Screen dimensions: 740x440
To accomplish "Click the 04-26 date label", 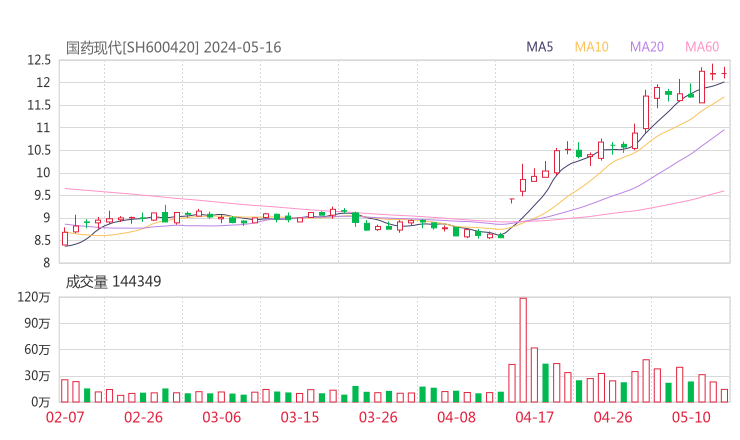I will coord(613,417).
